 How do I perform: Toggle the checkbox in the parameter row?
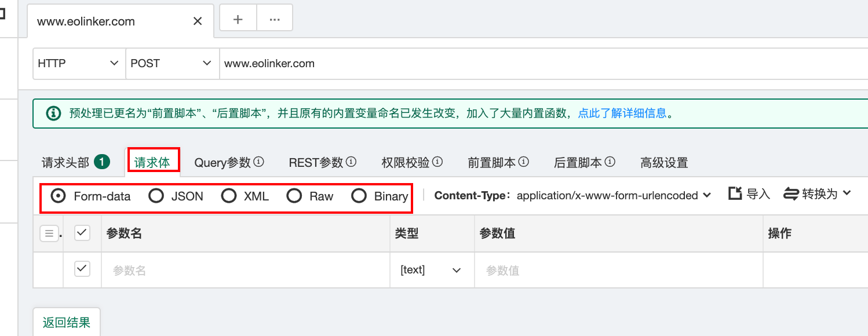click(x=82, y=268)
